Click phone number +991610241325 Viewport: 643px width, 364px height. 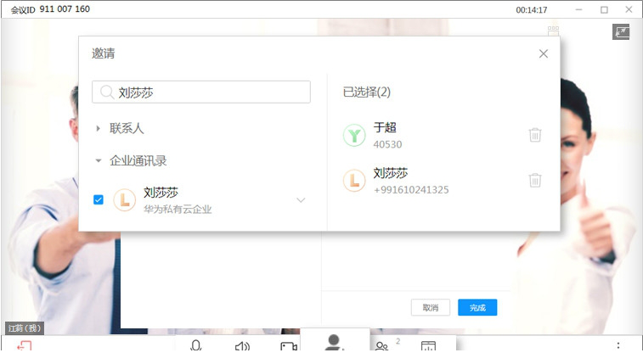(x=411, y=189)
